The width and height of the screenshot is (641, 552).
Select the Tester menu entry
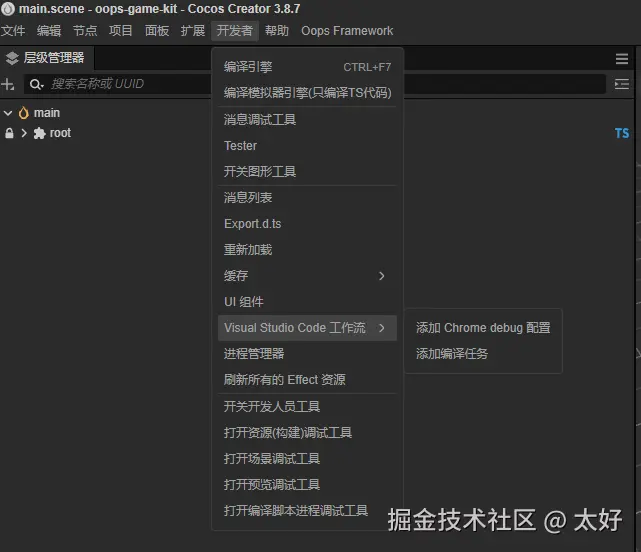307,146
